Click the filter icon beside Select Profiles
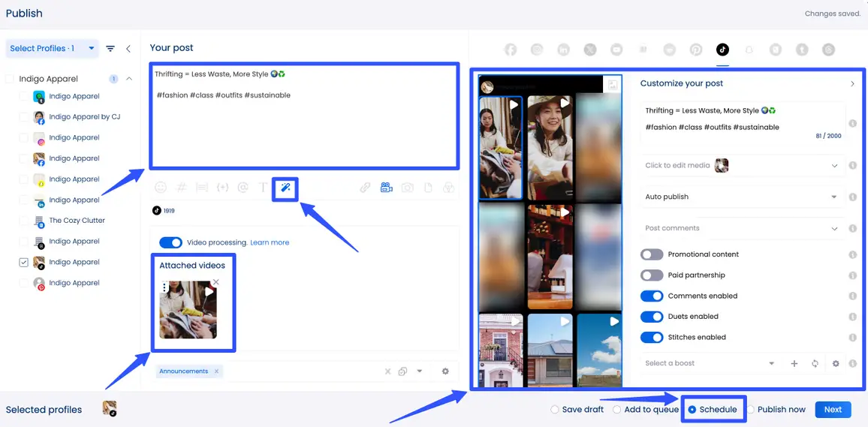The height and width of the screenshot is (427, 868). tap(110, 49)
